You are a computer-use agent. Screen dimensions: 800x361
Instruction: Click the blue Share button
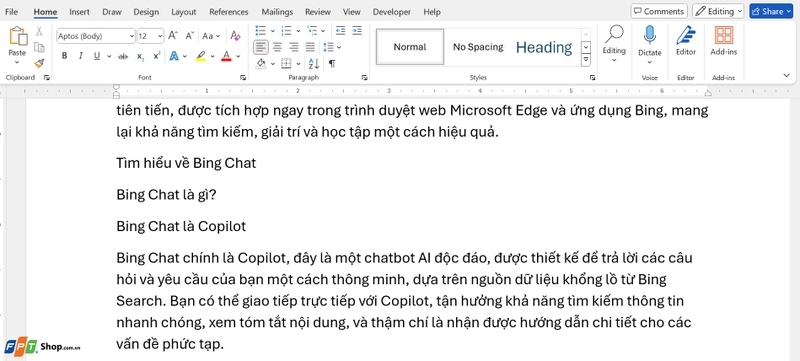[x=771, y=11]
